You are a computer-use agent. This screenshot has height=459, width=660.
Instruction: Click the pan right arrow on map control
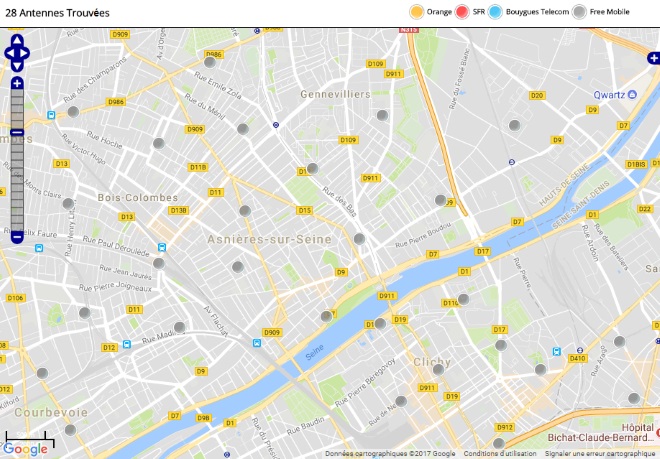pos(25,53)
